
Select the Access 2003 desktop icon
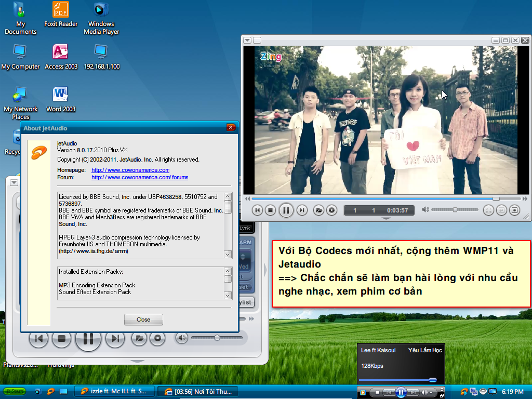(61, 57)
